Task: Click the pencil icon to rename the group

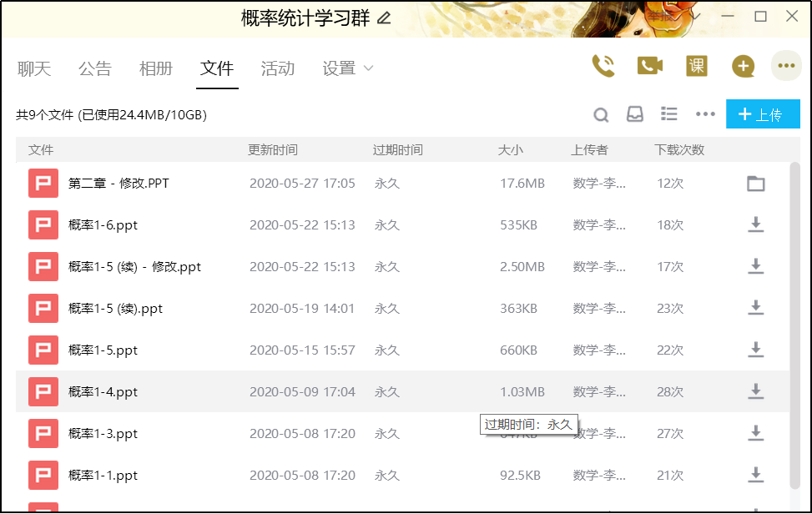Action: pos(384,18)
